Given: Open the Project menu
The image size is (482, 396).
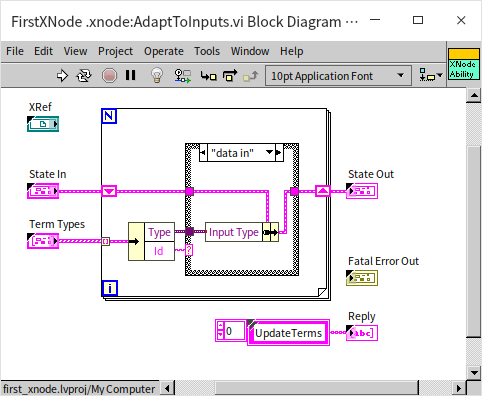Looking at the screenshot, I should (115, 51).
